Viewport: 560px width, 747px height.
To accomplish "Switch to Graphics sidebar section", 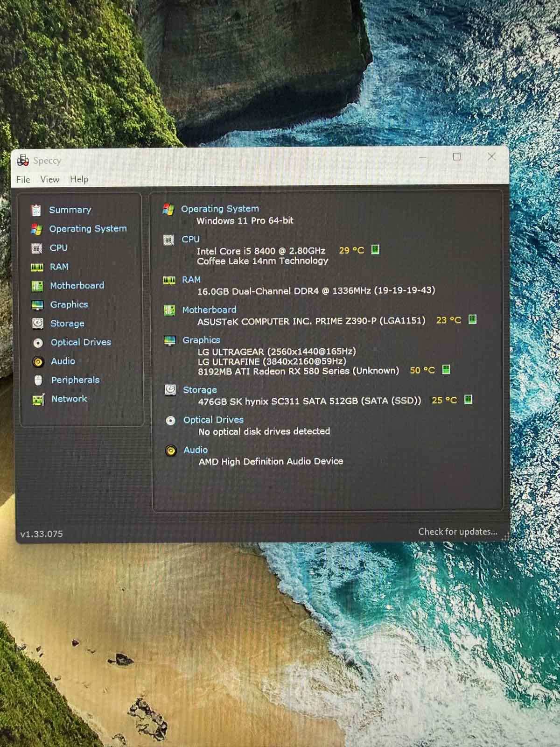I will pyautogui.click(x=69, y=304).
